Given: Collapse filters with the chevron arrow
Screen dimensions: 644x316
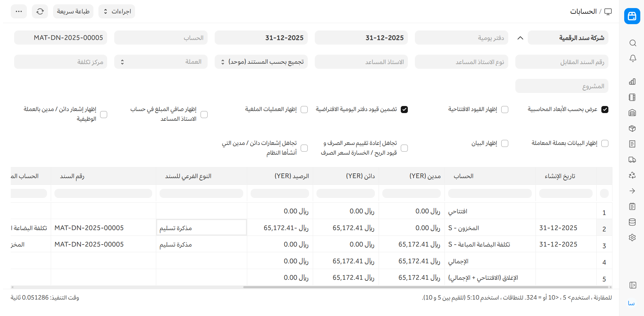Looking at the screenshot, I should pos(520,38).
